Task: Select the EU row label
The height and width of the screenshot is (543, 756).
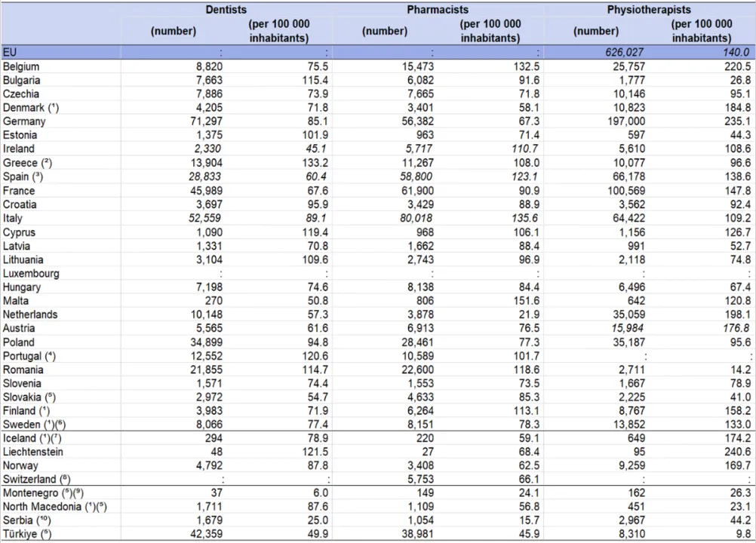Action: click(10, 53)
